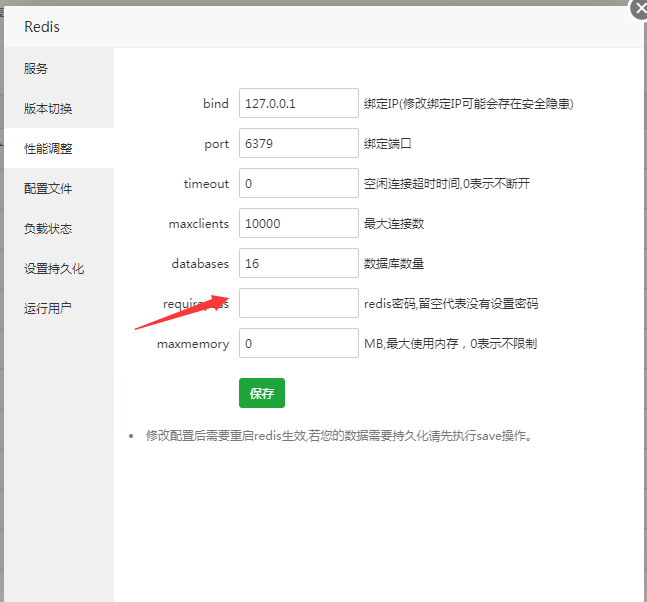This screenshot has width=647, height=602.
Task: Click the maxclients label text
Action: (x=198, y=224)
